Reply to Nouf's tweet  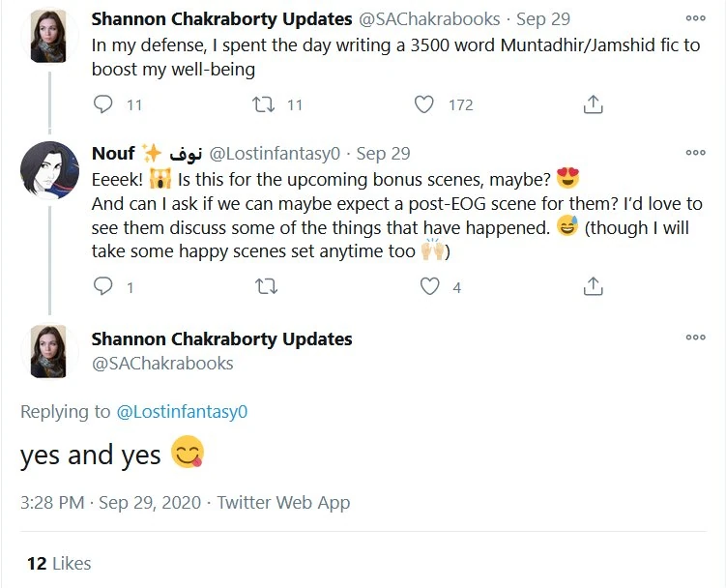[x=104, y=286]
